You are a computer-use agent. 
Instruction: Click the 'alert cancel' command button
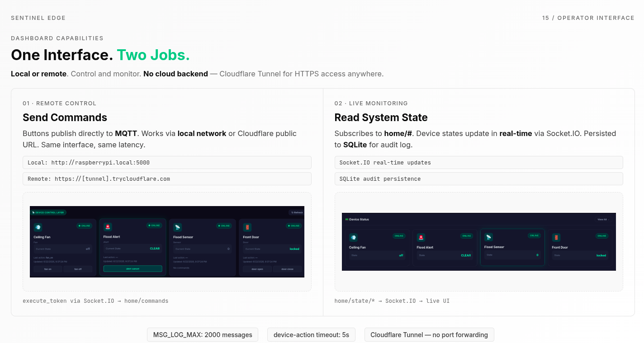point(133,268)
